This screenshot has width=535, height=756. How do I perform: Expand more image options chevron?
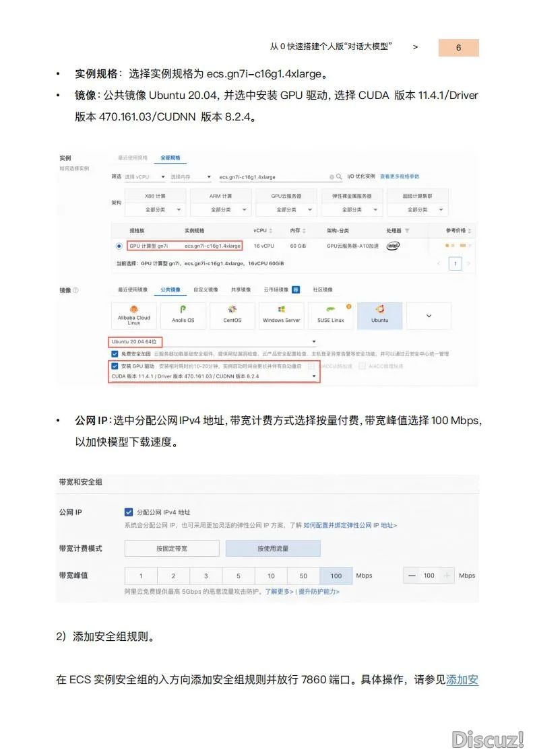click(x=429, y=316)
